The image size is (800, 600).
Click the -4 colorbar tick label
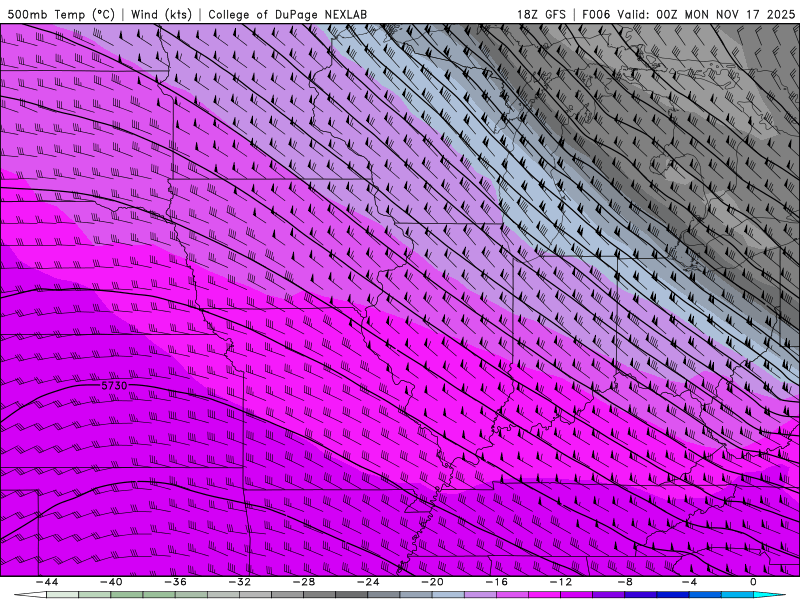pyautogui.click(x=689, y=582)
